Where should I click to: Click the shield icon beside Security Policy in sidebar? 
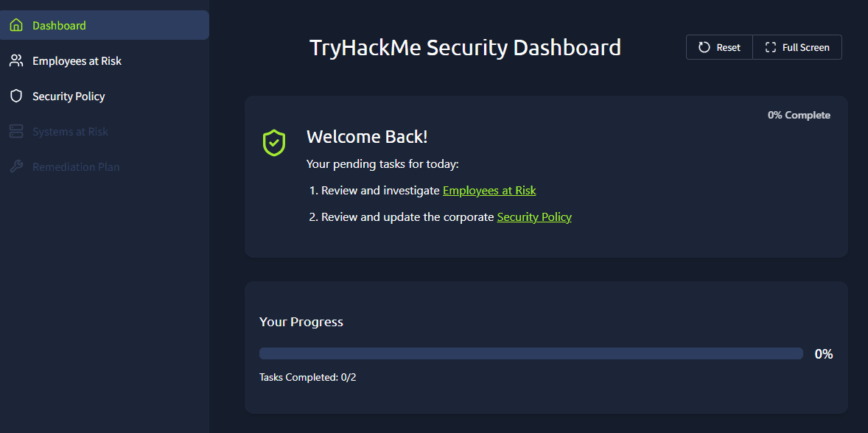(16, 96)
